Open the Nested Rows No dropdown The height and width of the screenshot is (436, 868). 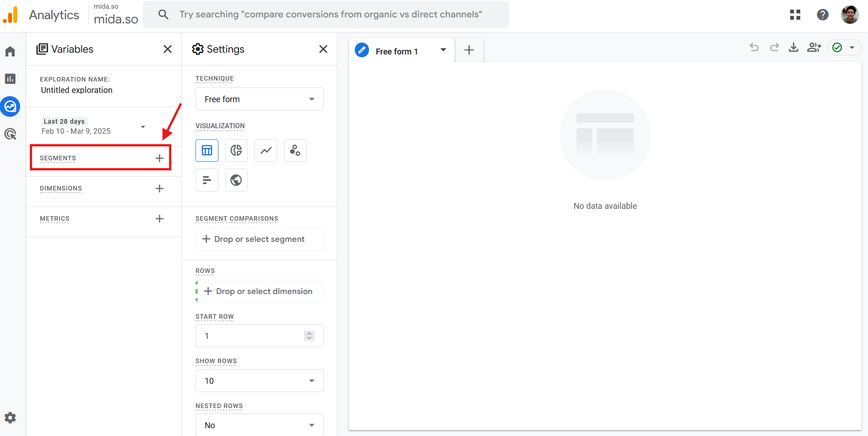[260, 425]
